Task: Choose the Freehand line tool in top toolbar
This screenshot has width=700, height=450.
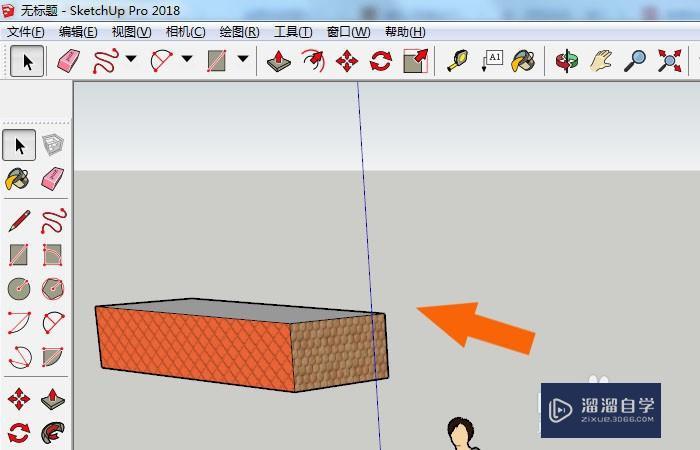Action: (x=105, y=61)
